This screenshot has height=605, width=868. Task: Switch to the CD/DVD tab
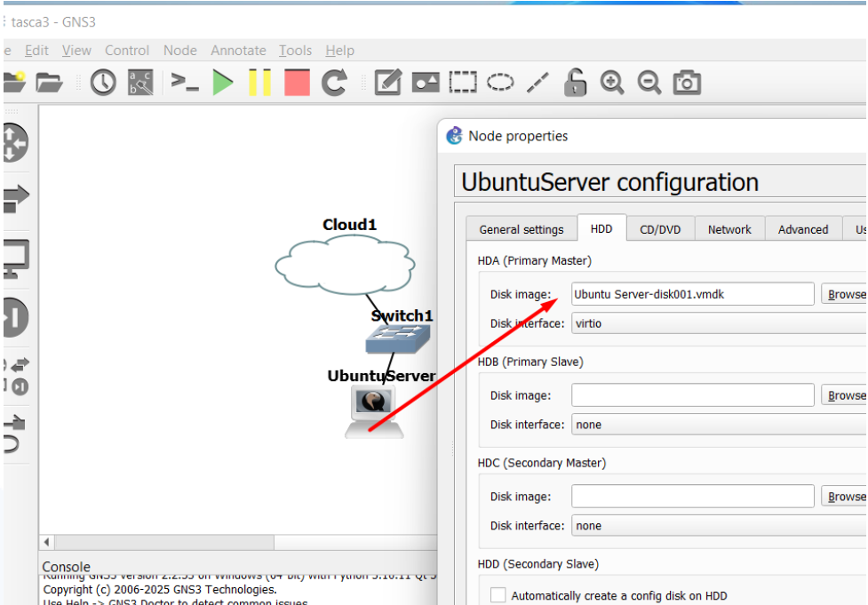(x=660, y=229)
